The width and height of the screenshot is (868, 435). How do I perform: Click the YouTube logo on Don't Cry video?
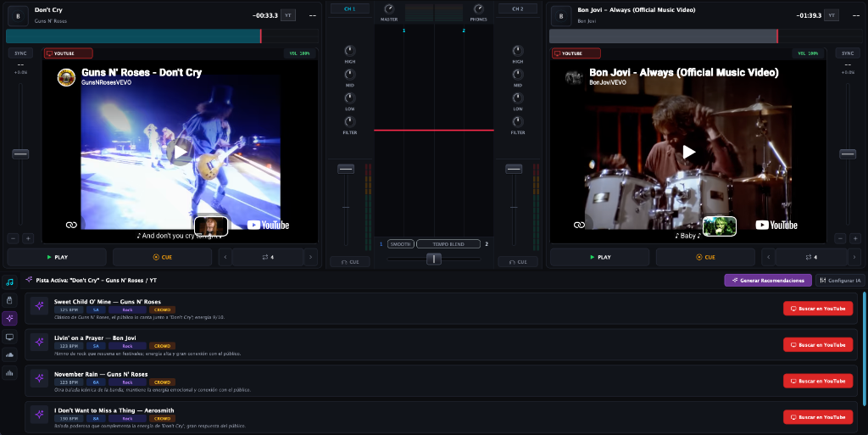tap(268, 225)
